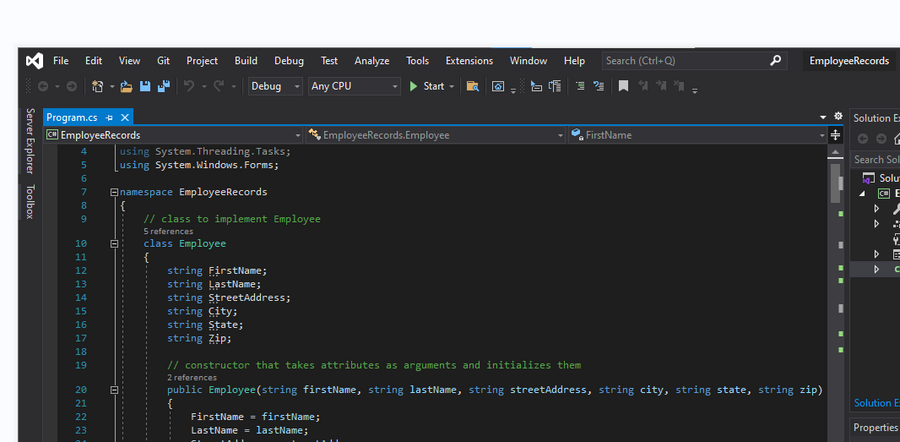Open the New Project dropdown arrow
The image size is (900, 442).
point(112,87)
